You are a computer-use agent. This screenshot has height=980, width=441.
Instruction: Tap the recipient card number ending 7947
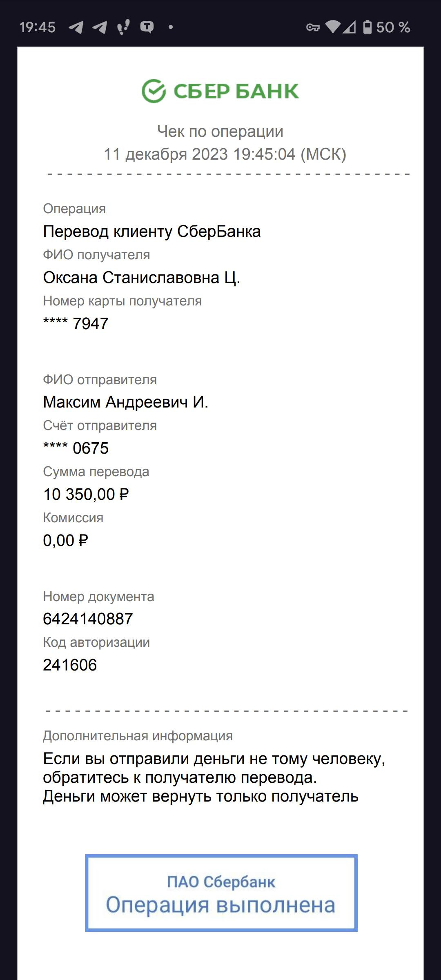(76, 324)
